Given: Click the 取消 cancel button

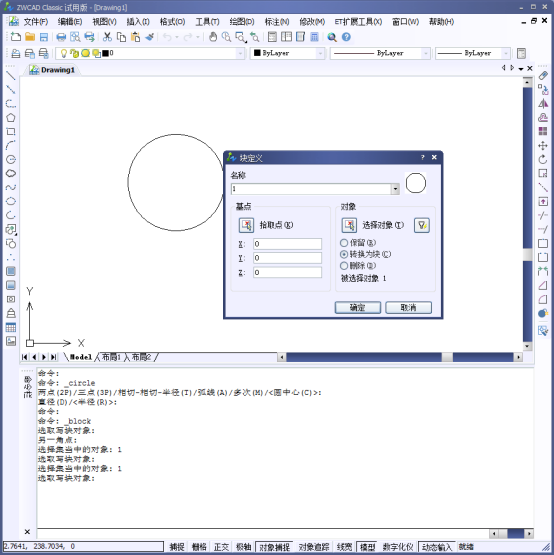Looking at the screenshot, I should [409, 308].
